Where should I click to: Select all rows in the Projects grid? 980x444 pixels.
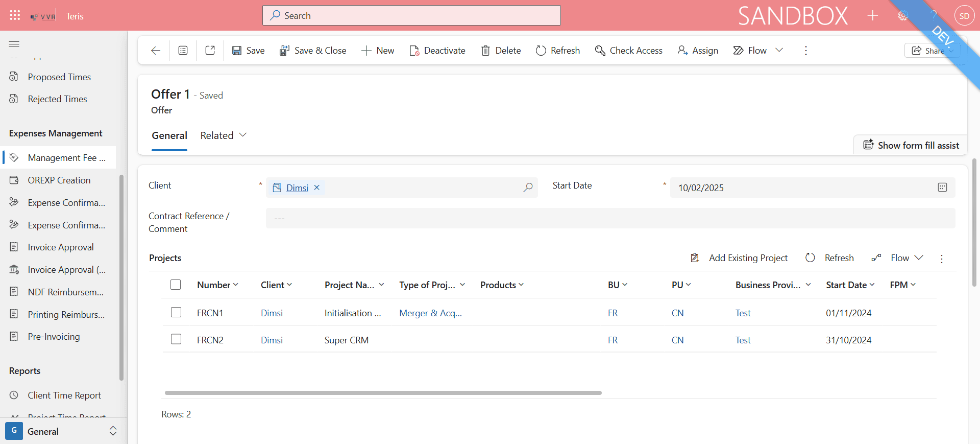(x=176, y=285)
